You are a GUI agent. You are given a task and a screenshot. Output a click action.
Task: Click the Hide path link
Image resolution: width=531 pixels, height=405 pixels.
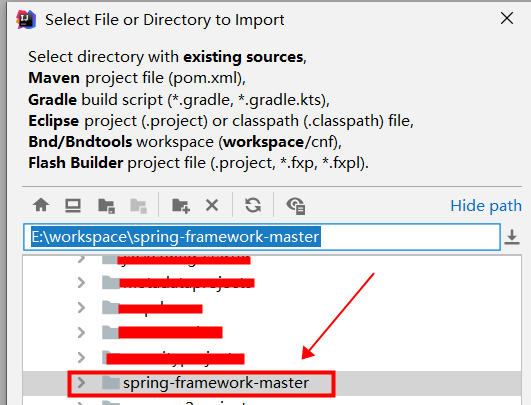(486, 206)
